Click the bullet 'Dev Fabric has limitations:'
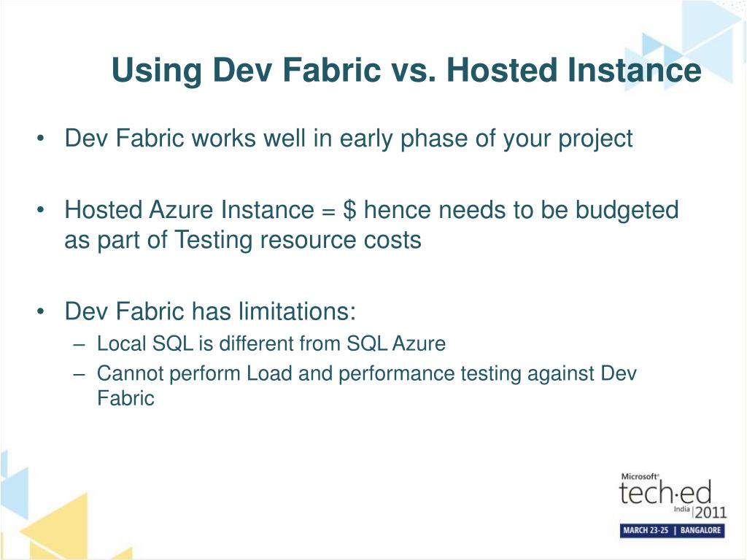 [210, 311]
